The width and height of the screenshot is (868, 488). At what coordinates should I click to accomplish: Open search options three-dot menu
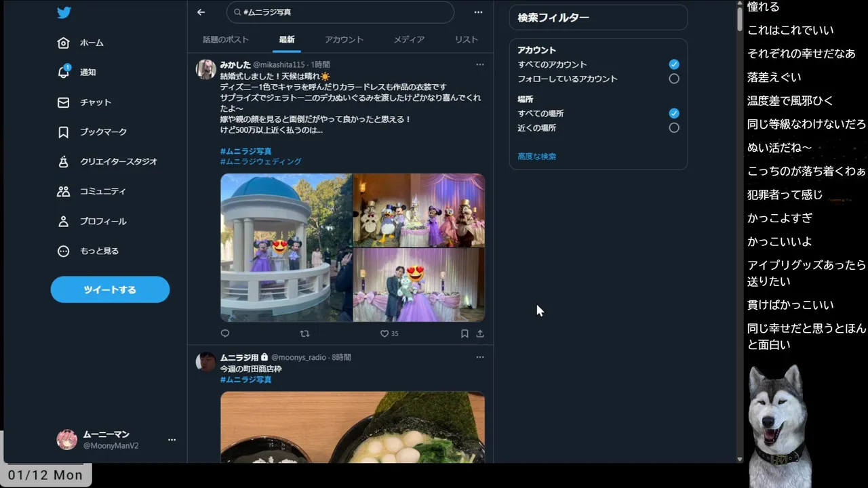[478, 12]
